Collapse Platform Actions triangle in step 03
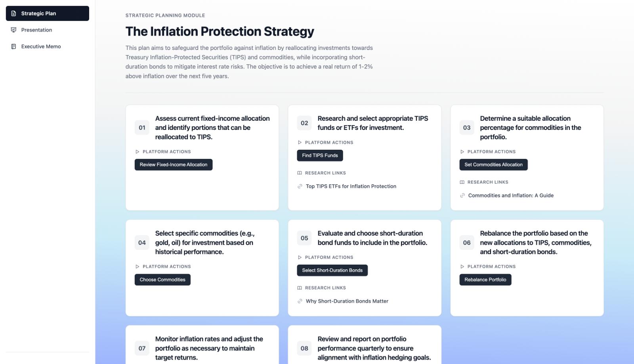This screenshot has height=364, width=634. [462, 152]
